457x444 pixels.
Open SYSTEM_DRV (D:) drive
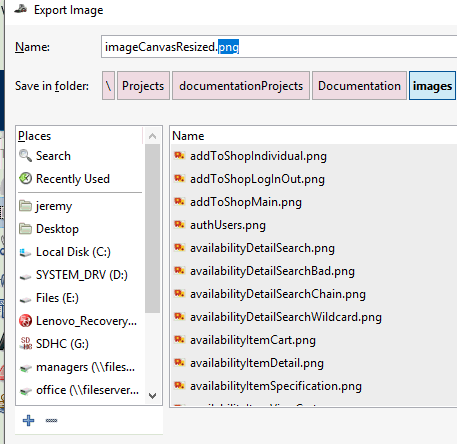click(x=82, y=275)
